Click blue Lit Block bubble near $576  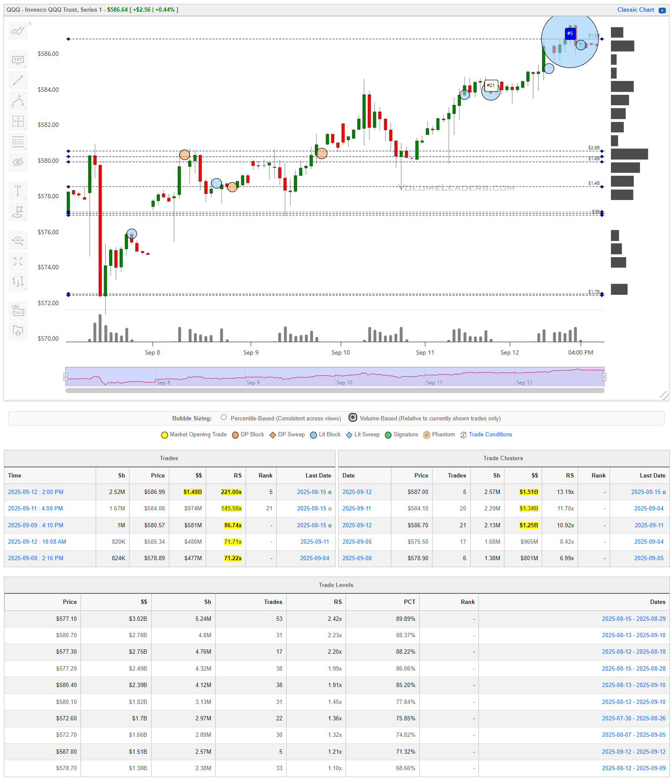132,234
